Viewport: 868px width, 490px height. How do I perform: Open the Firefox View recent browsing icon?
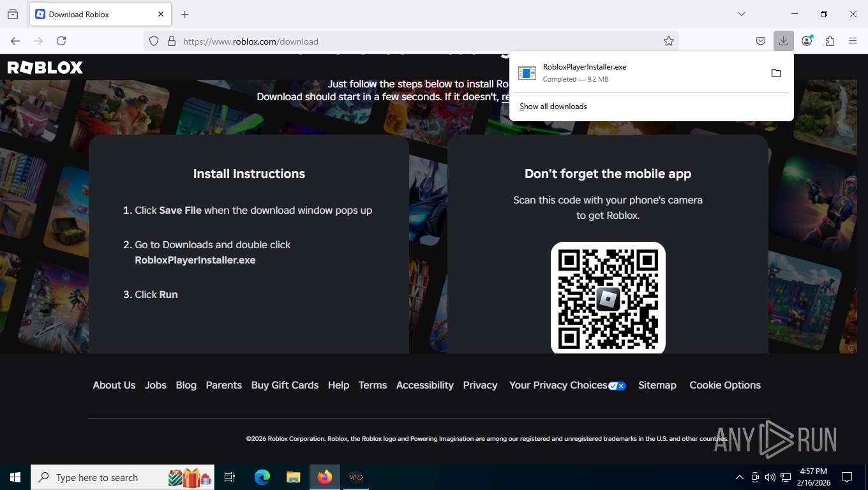click(13, 14)
